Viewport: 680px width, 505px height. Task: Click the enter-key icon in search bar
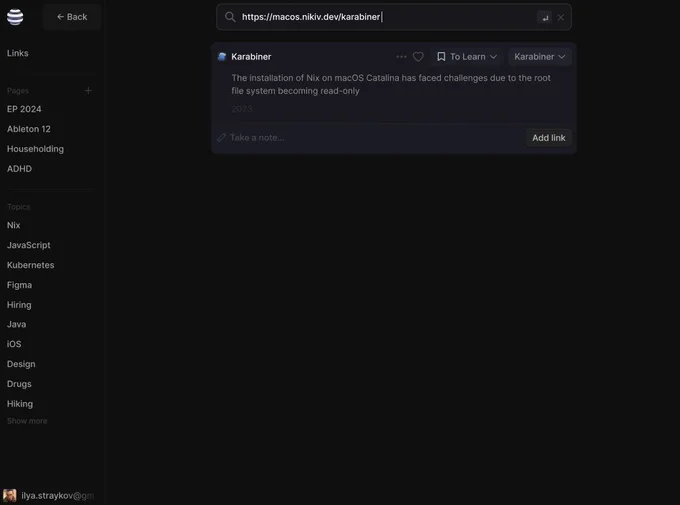click(x=545, y=17)
